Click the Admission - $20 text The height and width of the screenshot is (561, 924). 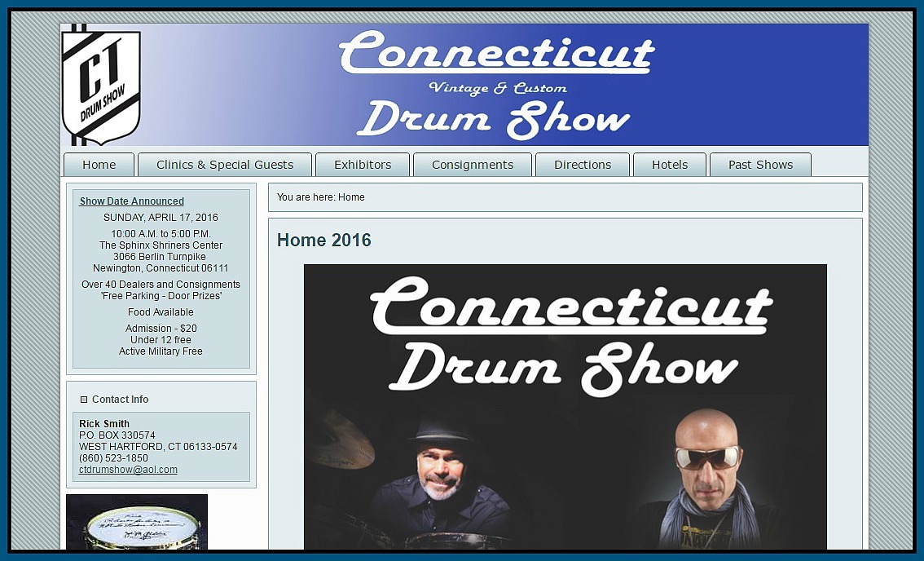pyautogui.click(x=160, y=328)
